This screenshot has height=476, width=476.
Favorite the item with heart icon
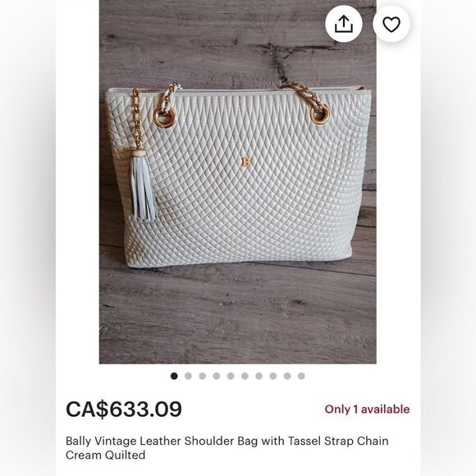(391, 24)
